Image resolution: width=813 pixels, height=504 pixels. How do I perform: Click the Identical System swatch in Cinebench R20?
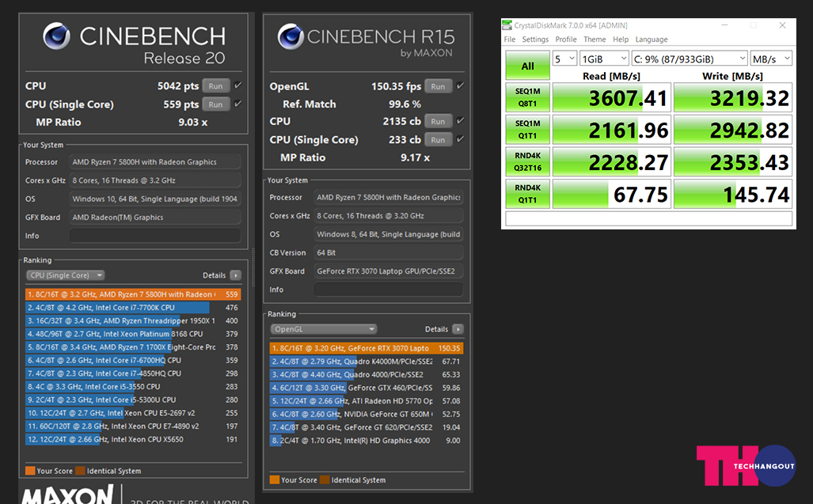pyautogui.click(x=80, y=471)
